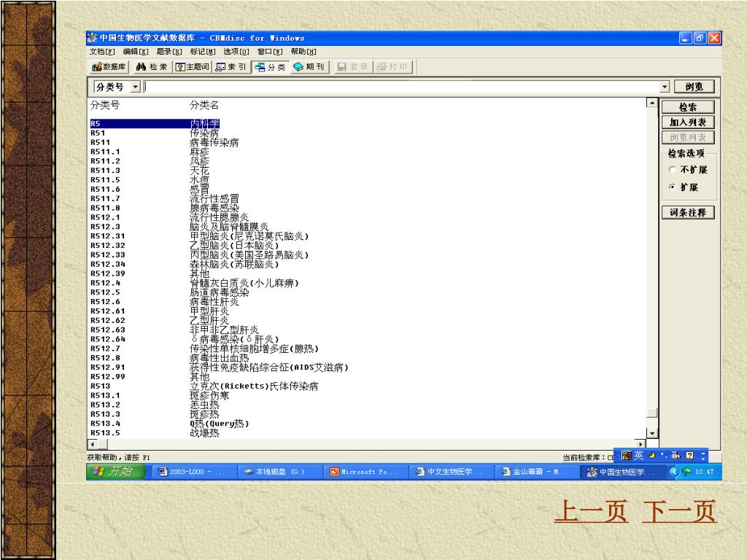Viewport: 747px width, 560px height.
Task: Click the moon icon in IME bar
Action: 651,456
